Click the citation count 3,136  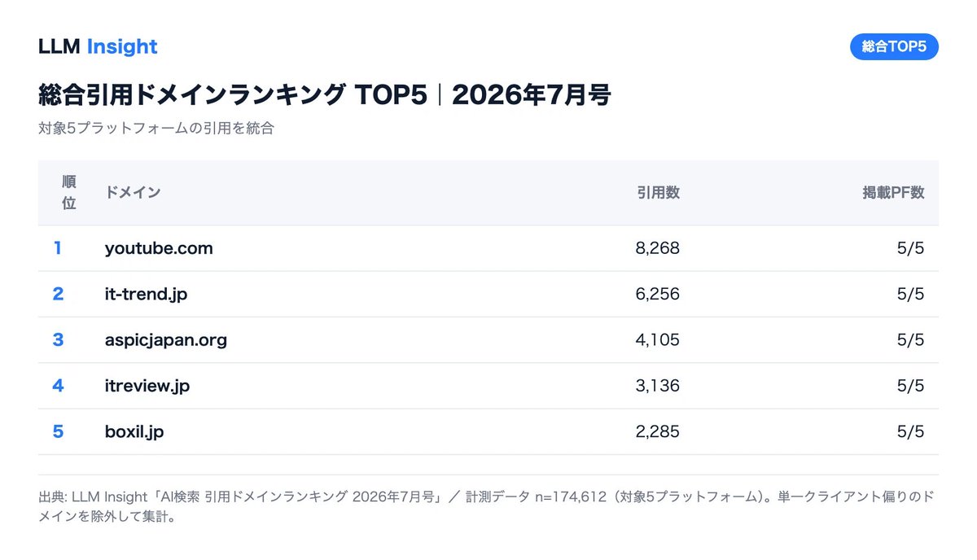click(x=657, y=385)
